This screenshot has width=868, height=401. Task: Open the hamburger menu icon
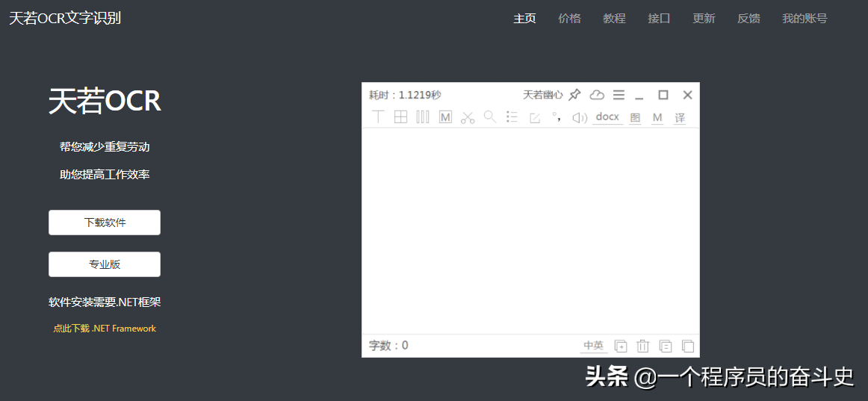click(x=619, y=95)
